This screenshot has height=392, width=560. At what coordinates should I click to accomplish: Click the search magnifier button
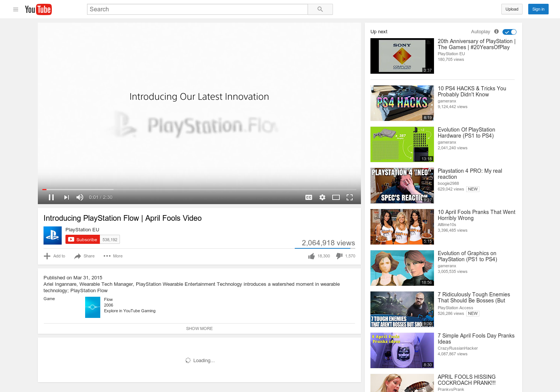coord(320,9)
